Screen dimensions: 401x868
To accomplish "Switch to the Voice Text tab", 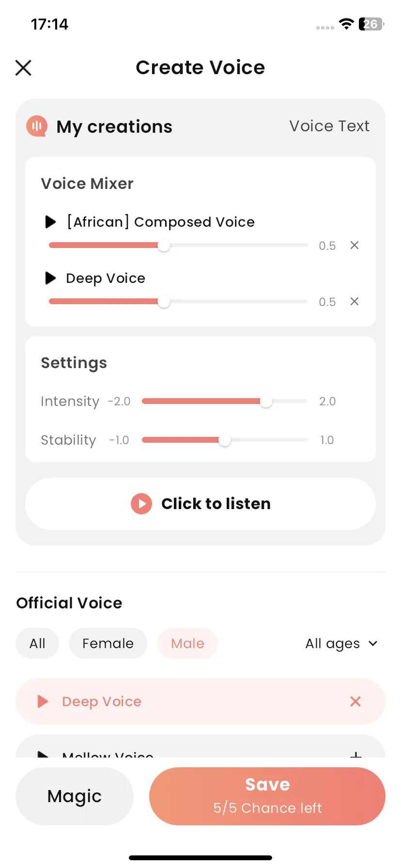I will (329, 126).
